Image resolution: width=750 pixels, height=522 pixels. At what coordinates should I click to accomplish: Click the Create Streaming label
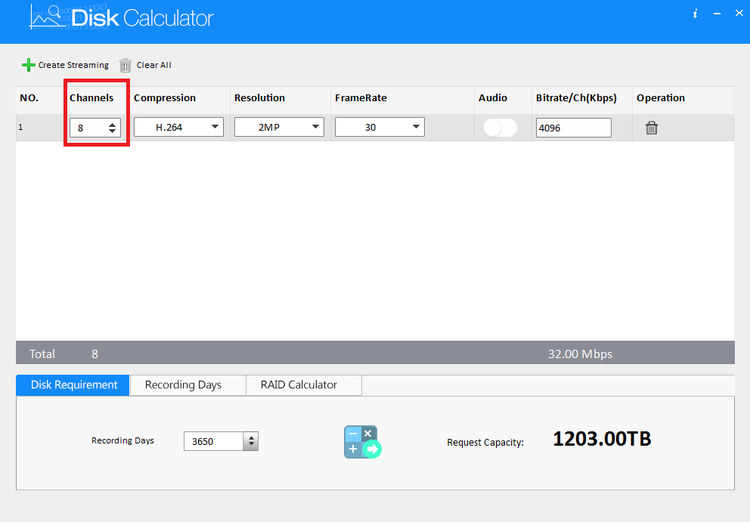point(73,65)
